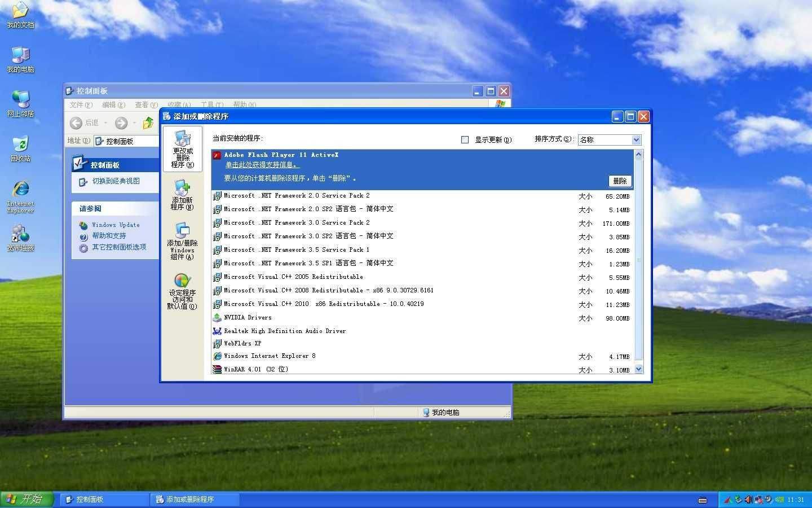Select 更改或删除程序 sidebar icon
Screen dimensions: 812x508
182,149
